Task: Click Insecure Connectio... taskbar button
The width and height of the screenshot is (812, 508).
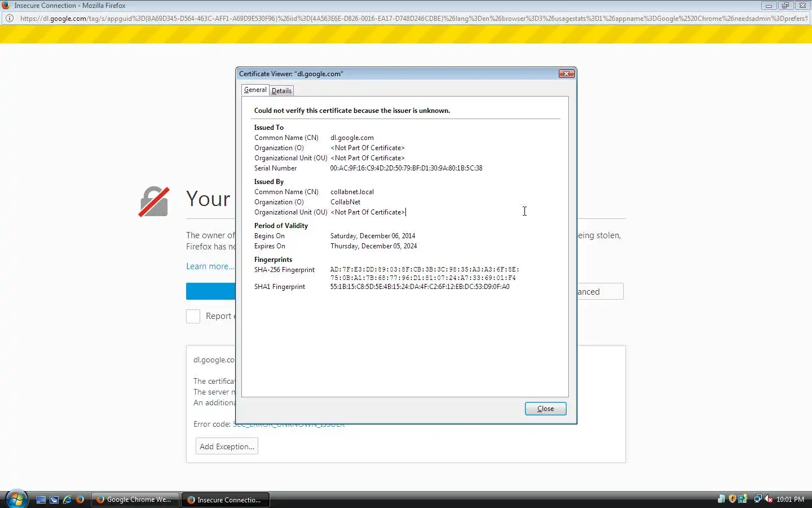Action: coord(225,500)
